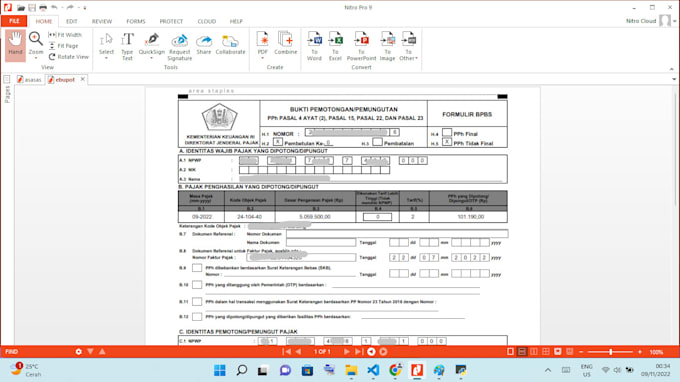Image resolution: width=680 pixels, height=382 pixels.
Task: Close the ebupot document tab
Action: click(x=82, y=79)
